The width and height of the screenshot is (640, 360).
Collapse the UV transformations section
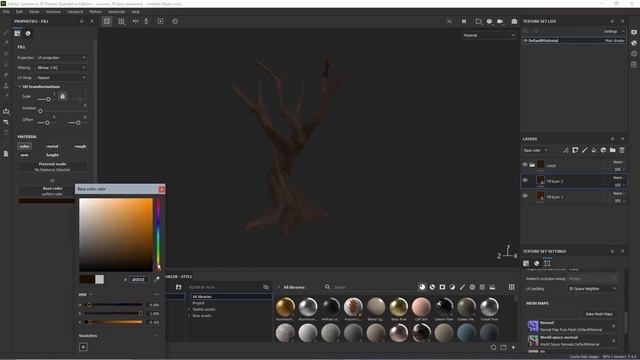(20, 87)
